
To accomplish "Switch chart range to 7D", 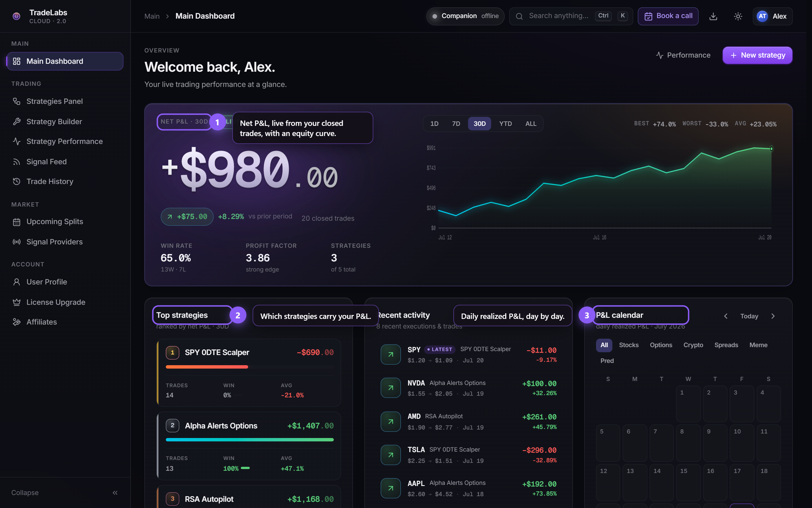I will [x=456, y=124].
